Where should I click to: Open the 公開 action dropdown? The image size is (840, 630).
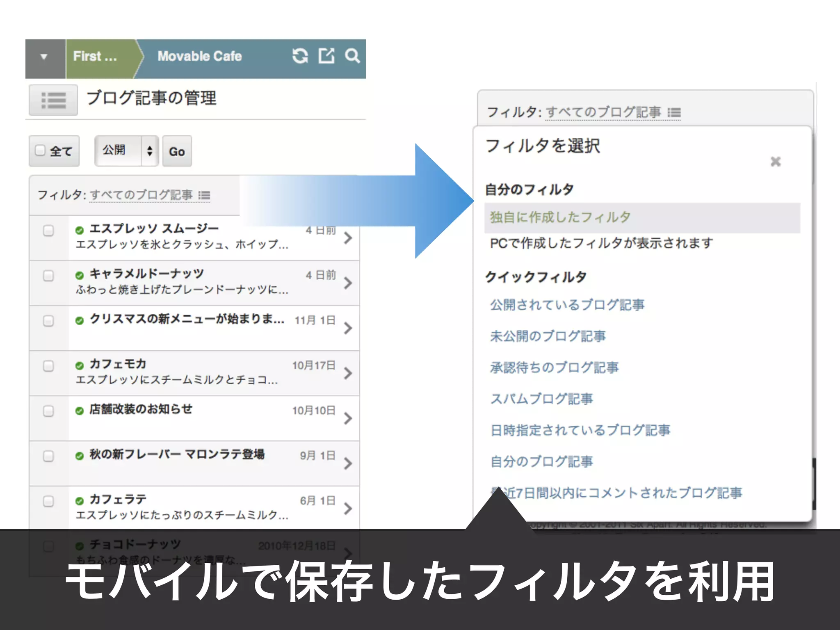[126, 151]
